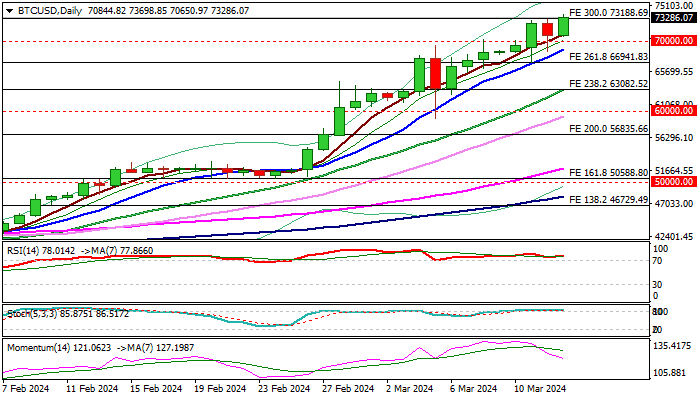700x400 pixels.
Task: Select the current price tag 73286.07
Action: (x=672, y=18)
